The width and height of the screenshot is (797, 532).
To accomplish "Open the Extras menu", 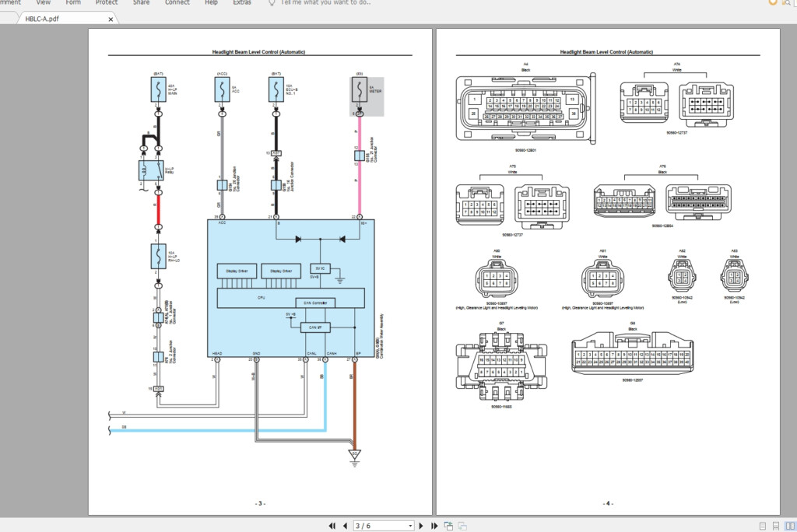I will click(x=242, y=2).
